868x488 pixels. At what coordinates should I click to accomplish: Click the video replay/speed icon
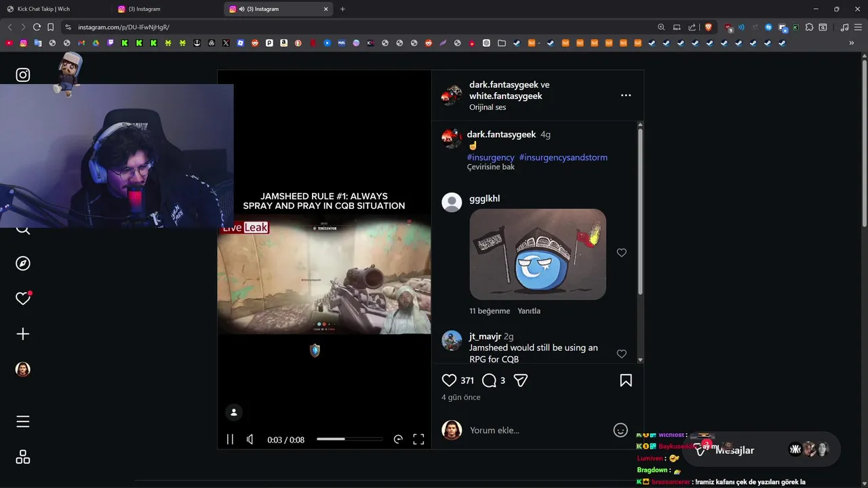pyautogui.click(x=398, y=439)
